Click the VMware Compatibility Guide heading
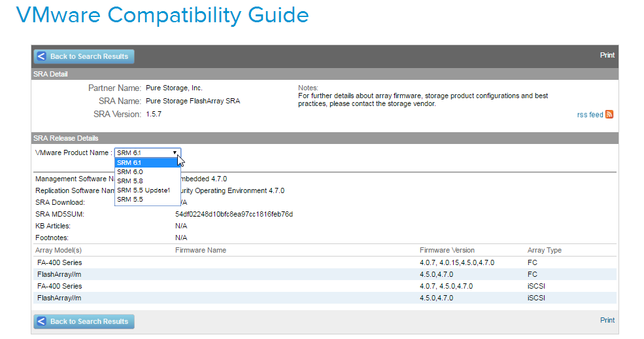The width and height of the screenshot is (644, 339). pos(162,15)
